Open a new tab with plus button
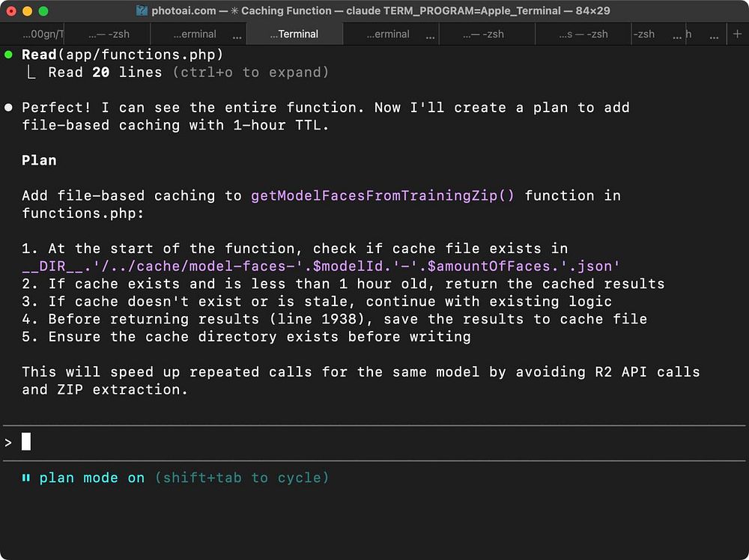Viewport: 749px width, 560px height. point(737,34)
